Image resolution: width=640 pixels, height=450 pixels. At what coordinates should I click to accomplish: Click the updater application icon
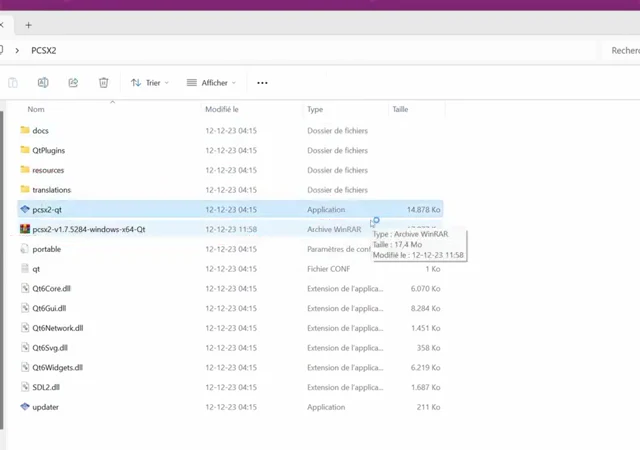coord(25,407)
